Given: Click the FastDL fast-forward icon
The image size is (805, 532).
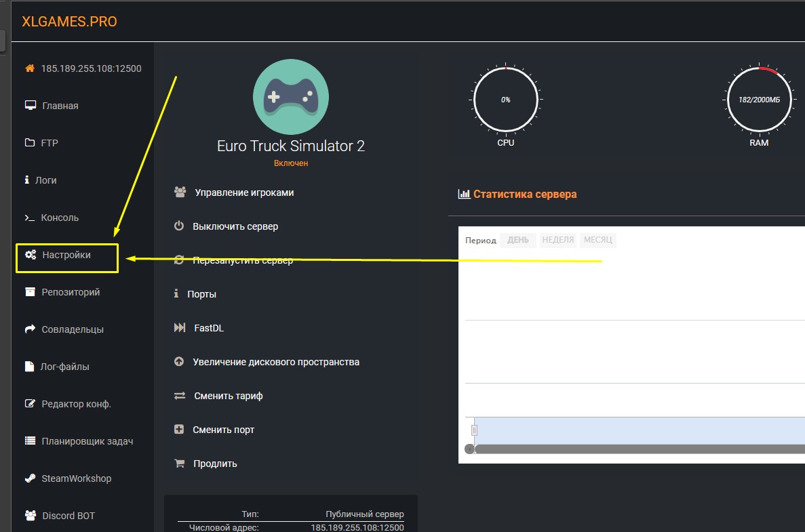Looking at the screenshot, I should click(x=179, y=328).
